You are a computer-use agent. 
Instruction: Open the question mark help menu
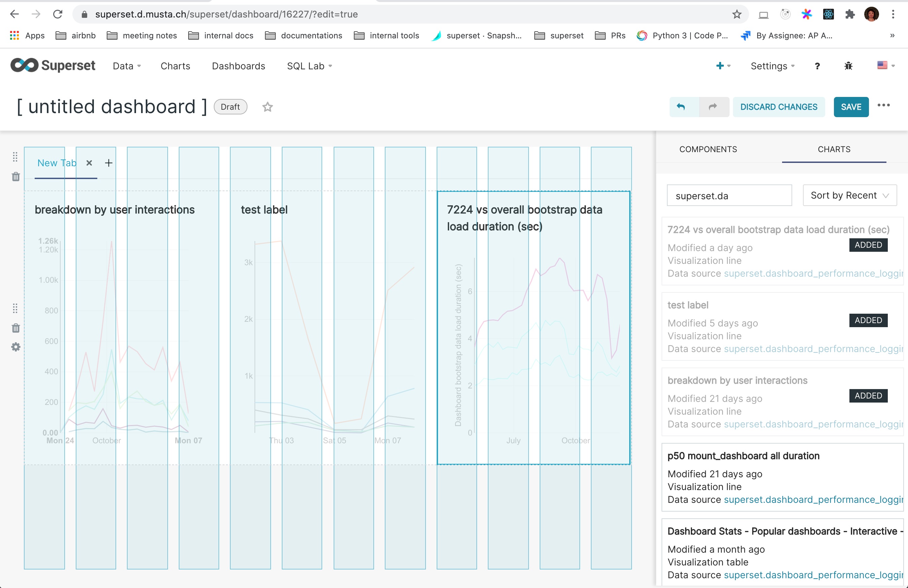(817, 66)
